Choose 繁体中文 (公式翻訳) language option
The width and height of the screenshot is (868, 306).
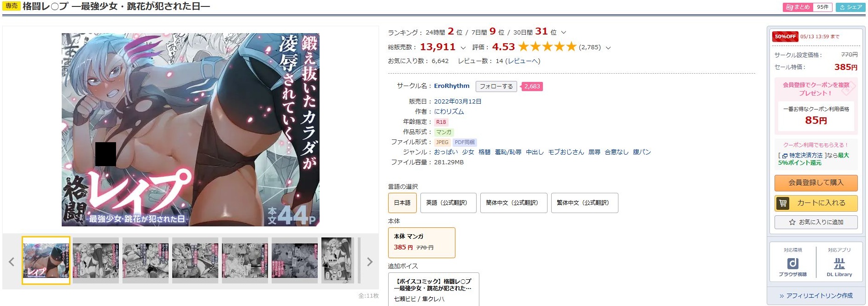[584, 203]
